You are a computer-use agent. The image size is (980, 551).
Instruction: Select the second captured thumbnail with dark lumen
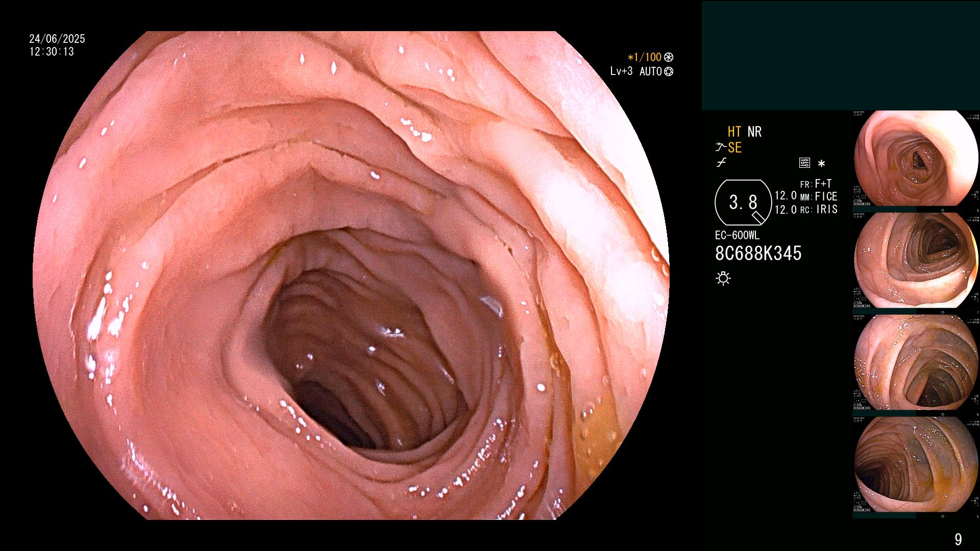[x=916, y=260]
